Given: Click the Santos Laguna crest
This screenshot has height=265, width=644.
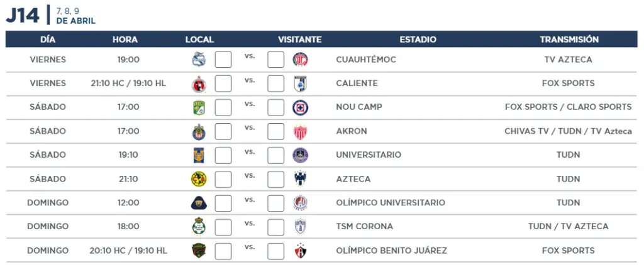Looking at the screenshot, I should point(199,227).
